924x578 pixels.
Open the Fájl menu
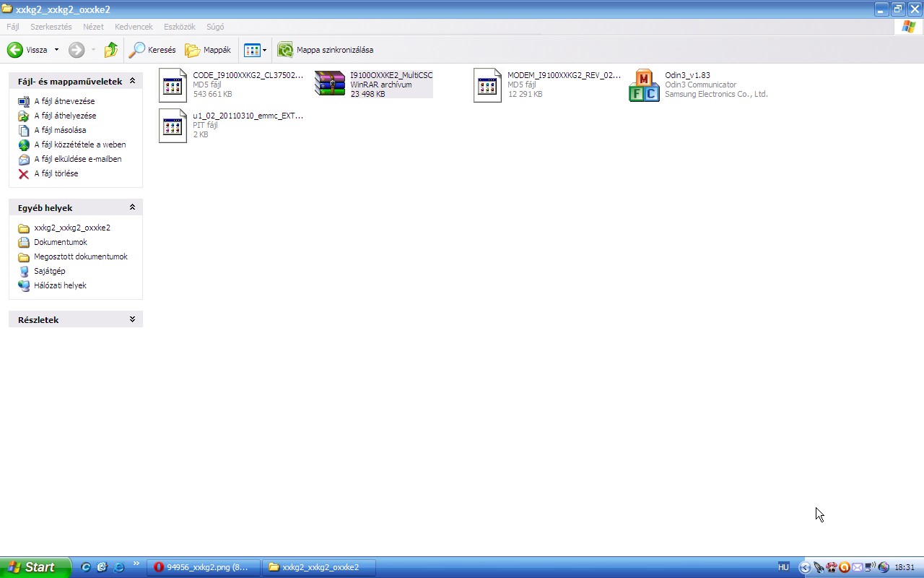(x=13, y=27)
